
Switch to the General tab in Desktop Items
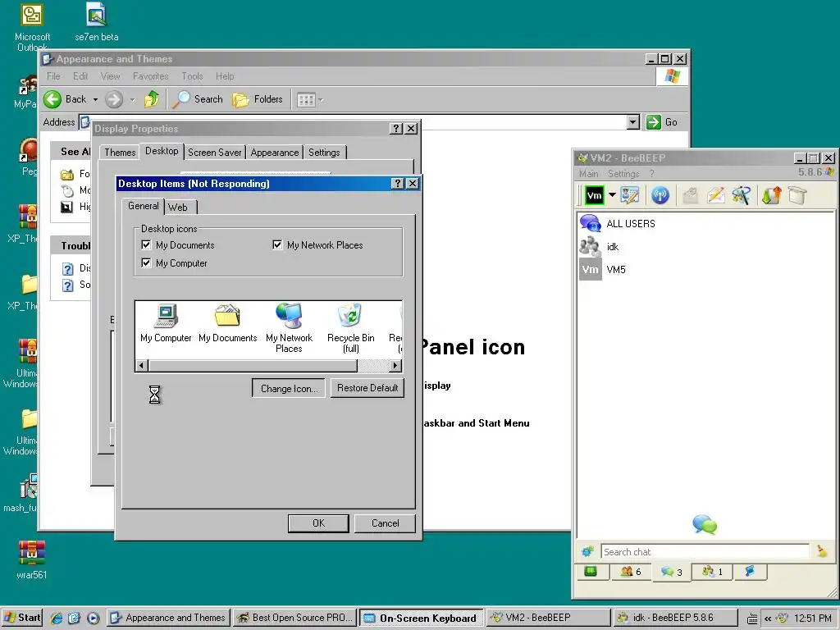pyautogui.click(x=143, y=206)
